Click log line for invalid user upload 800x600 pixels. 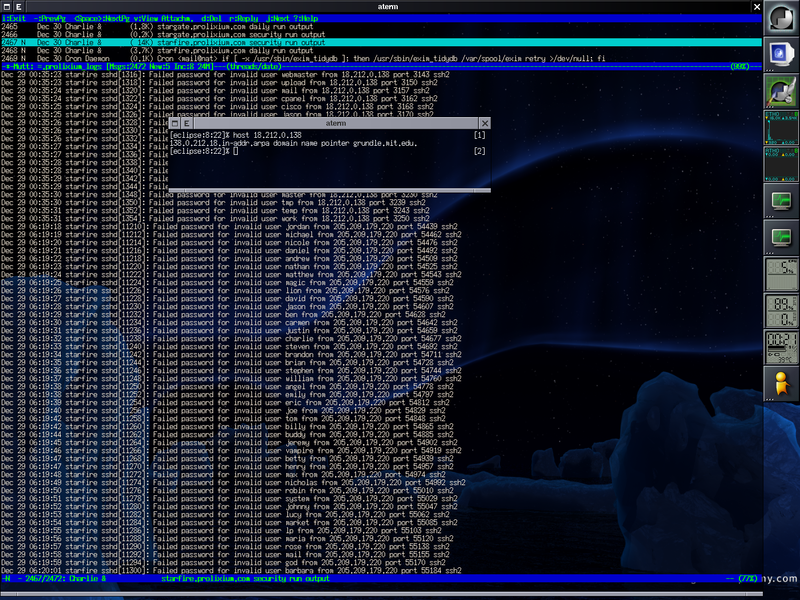point(219,83)
